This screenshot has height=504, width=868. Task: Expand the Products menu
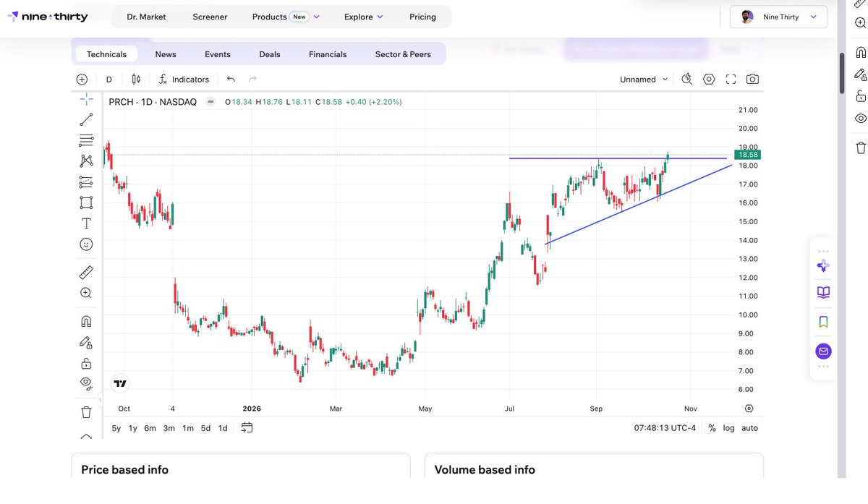286,17
